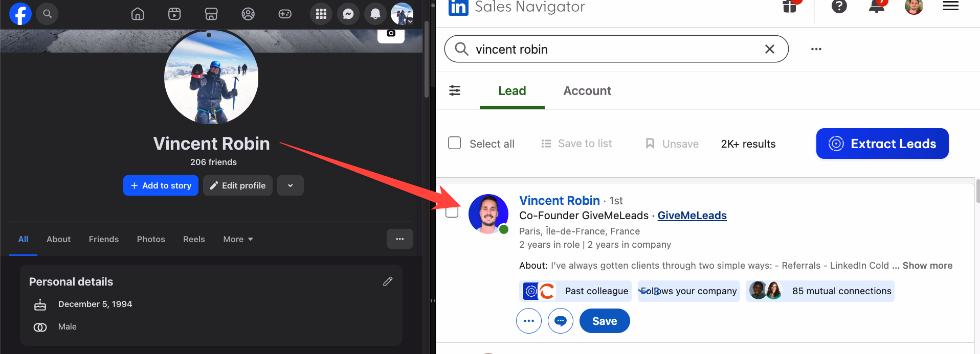Image resolution: width=980 pixels, height=354 pixels.
Task: Message the lead with chat icon
Action: [561, 321]
